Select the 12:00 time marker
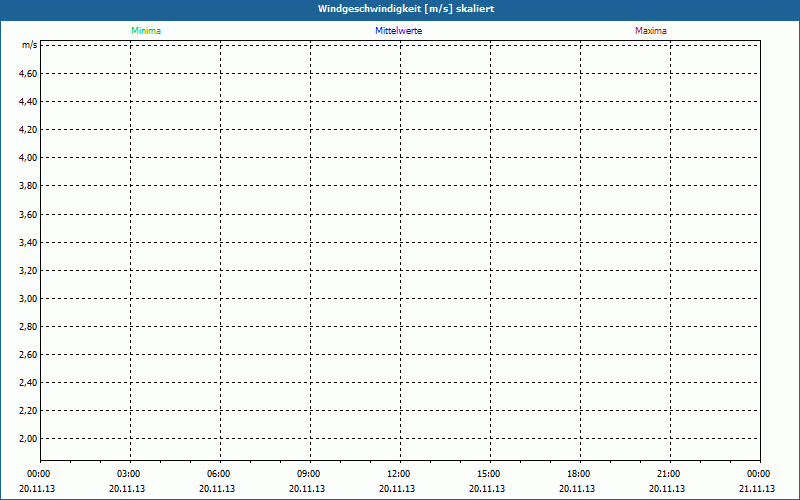This screenshot has width=800, height=500. tap(398, 474)
